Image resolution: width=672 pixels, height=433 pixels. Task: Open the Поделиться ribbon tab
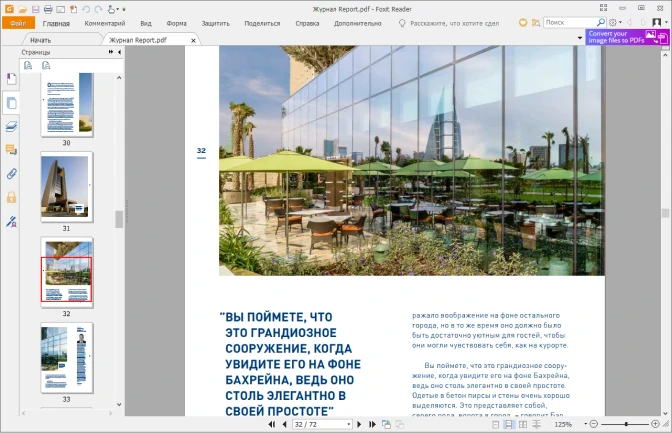[262, 24]
